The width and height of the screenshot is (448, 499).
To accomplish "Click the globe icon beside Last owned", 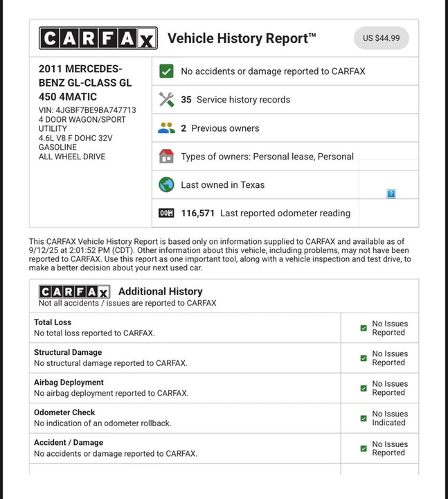I will [166, 184].
